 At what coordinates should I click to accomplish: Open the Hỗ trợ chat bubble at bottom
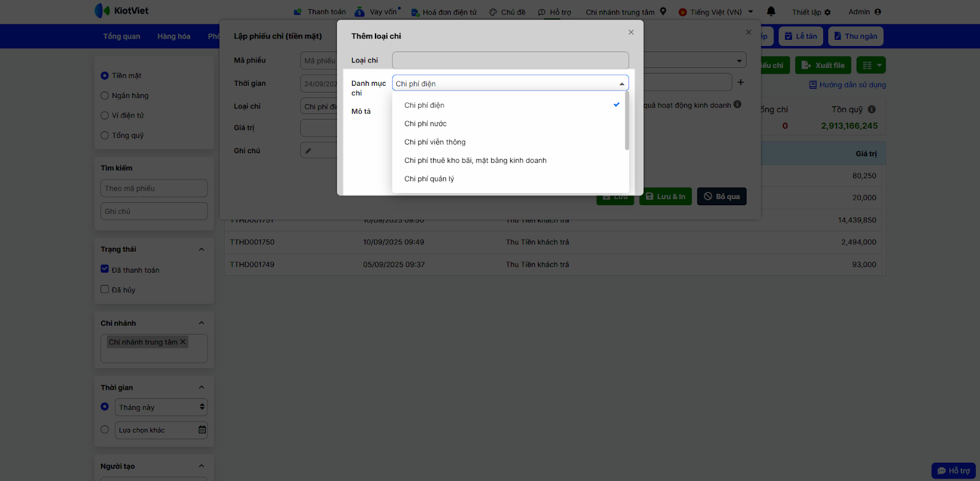954,471
